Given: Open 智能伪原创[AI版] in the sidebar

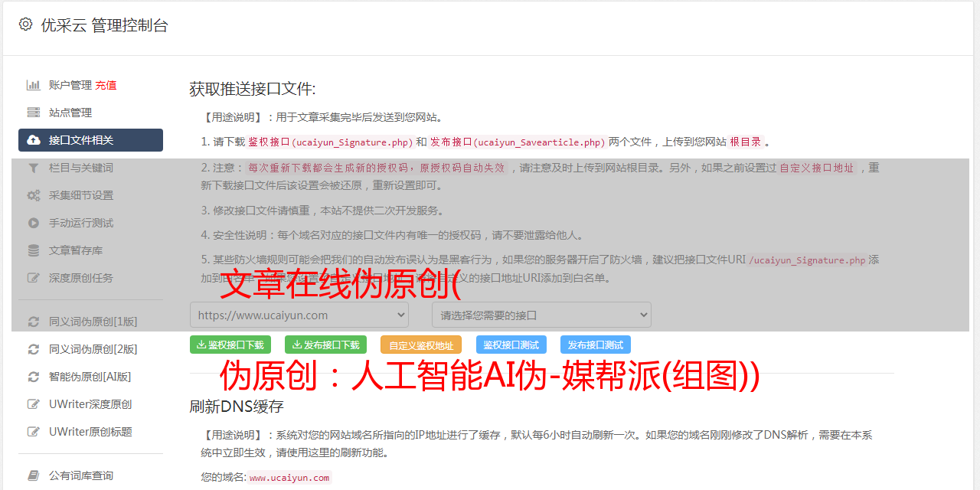Looking at the screenshot, I should 90,377.
